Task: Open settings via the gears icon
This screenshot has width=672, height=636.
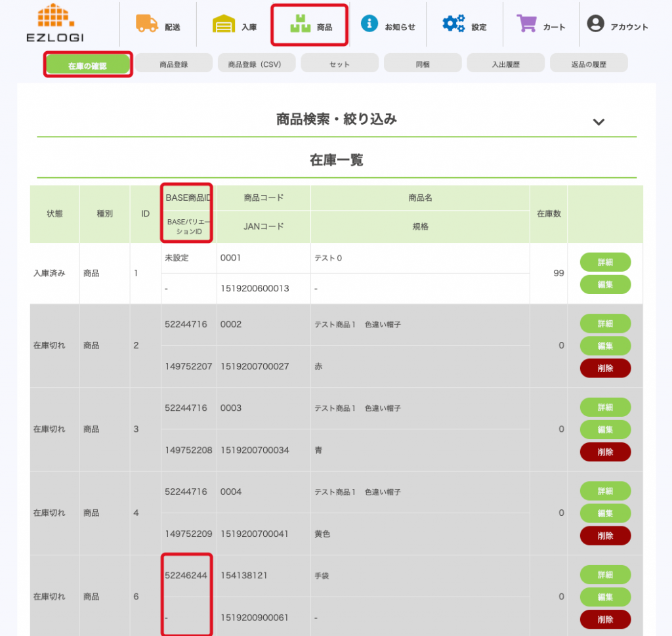Action: point(453,24)
